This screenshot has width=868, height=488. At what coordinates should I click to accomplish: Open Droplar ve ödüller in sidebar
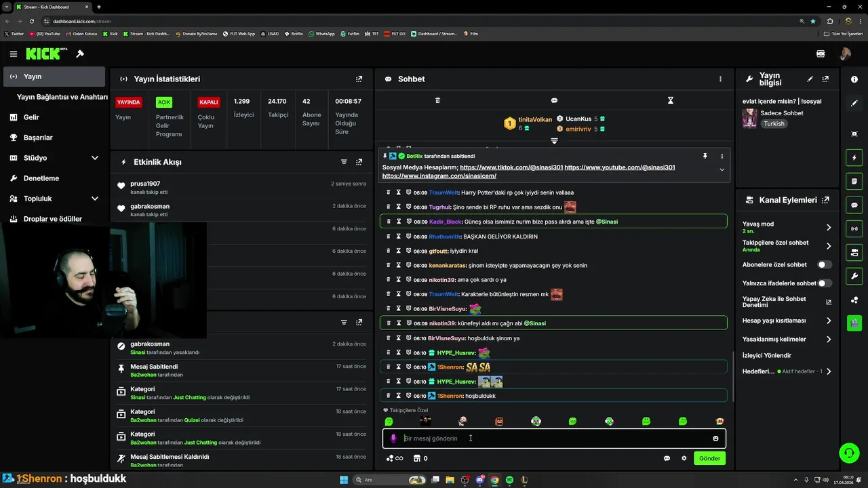pyautogui.click(x=54, y=219)
